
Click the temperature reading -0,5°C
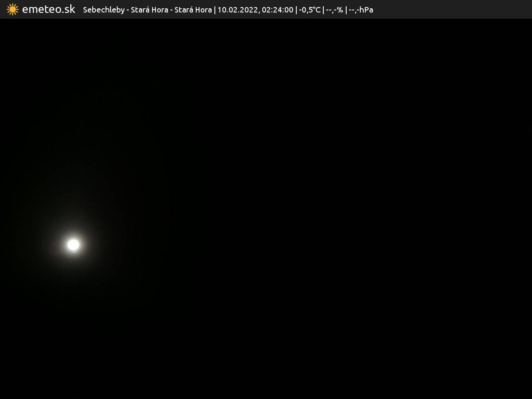click(x=310, y=10)
